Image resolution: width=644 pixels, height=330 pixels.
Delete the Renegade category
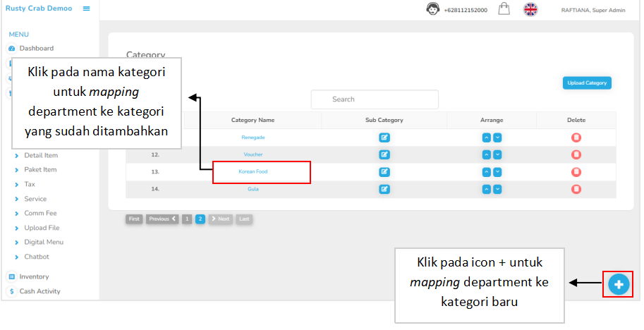[576, 137]
